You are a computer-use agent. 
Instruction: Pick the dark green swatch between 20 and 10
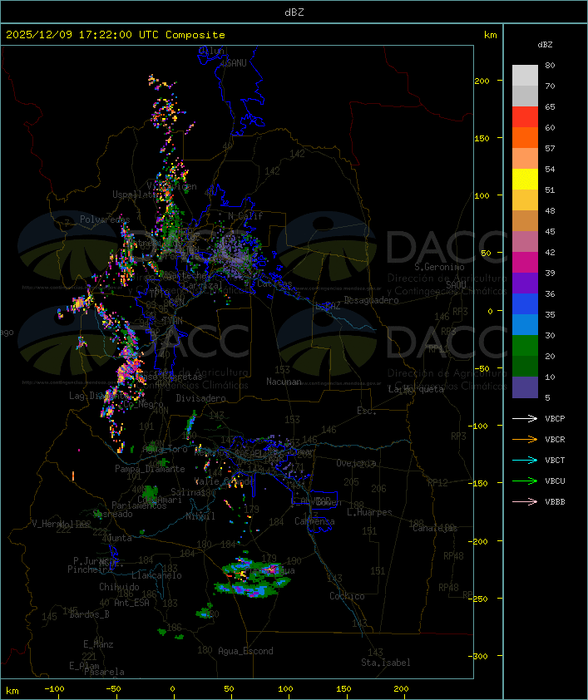[x=525, y=366]
